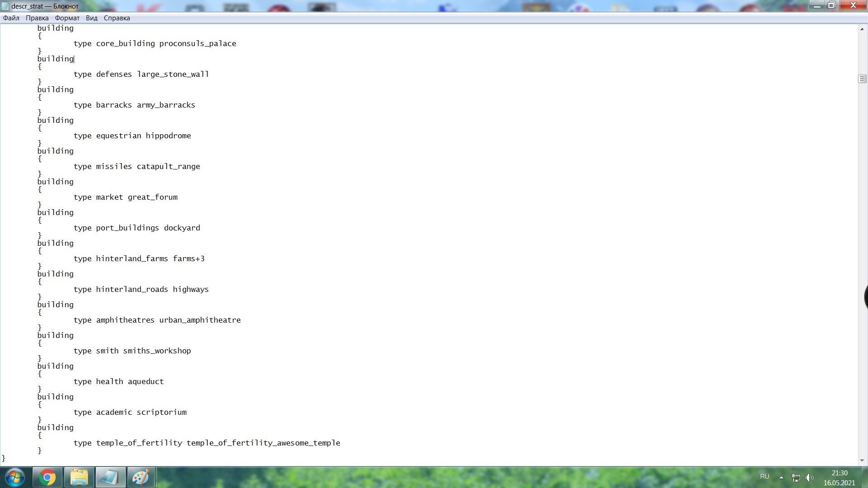Open Google Chrome from taskbar
The height and width of the screenshot is (488, 868).
point(47,478)
